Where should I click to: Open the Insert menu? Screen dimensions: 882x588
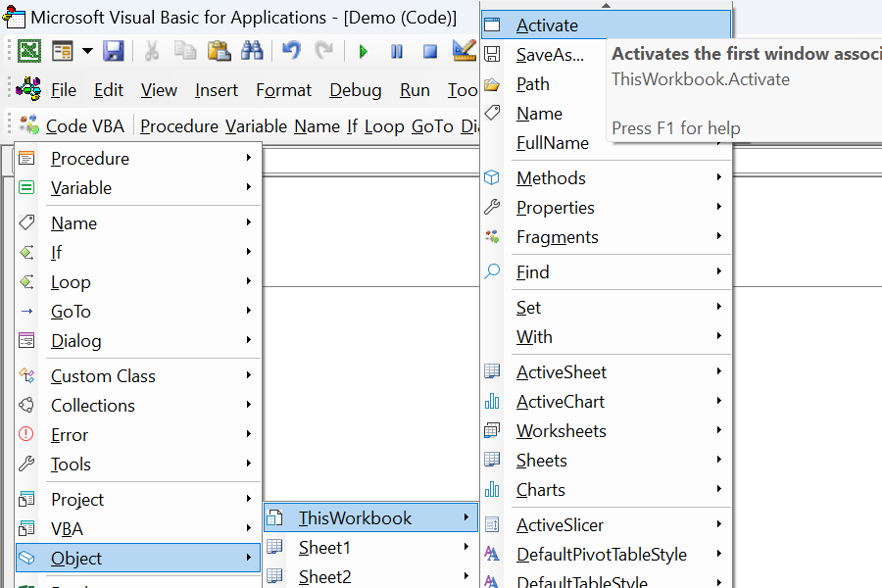click(x=217, y=90)
